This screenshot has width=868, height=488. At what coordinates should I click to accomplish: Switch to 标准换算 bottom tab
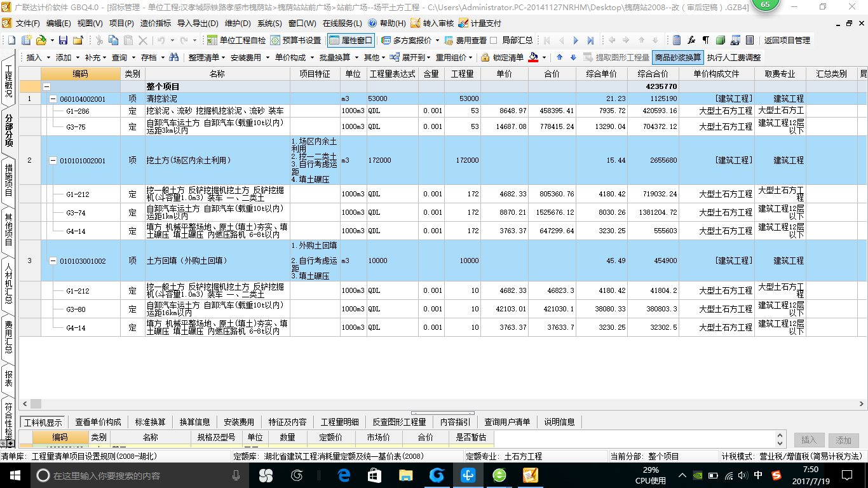(151, 422)
